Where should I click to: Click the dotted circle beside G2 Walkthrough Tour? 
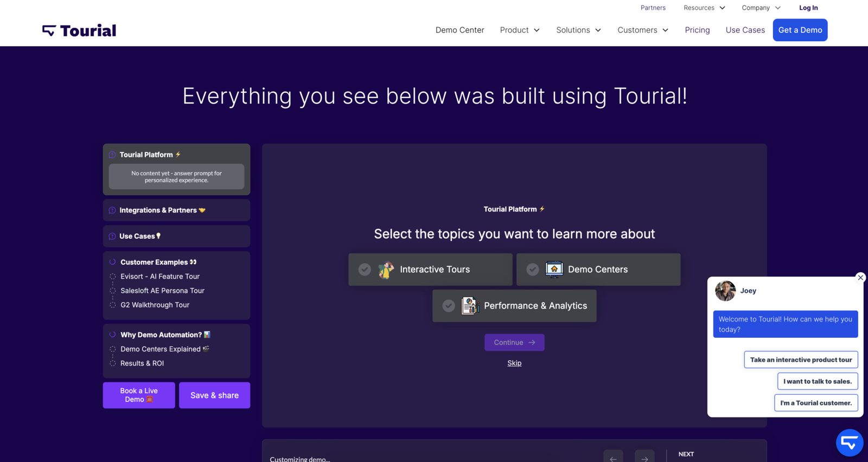click(x=113, y=305)
